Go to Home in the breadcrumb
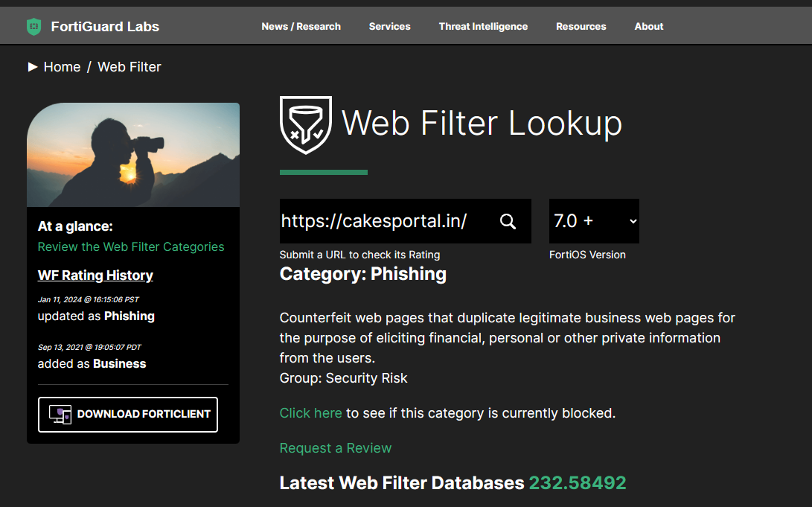The width and height of the screenshot is (812, 507). (62, 67)
